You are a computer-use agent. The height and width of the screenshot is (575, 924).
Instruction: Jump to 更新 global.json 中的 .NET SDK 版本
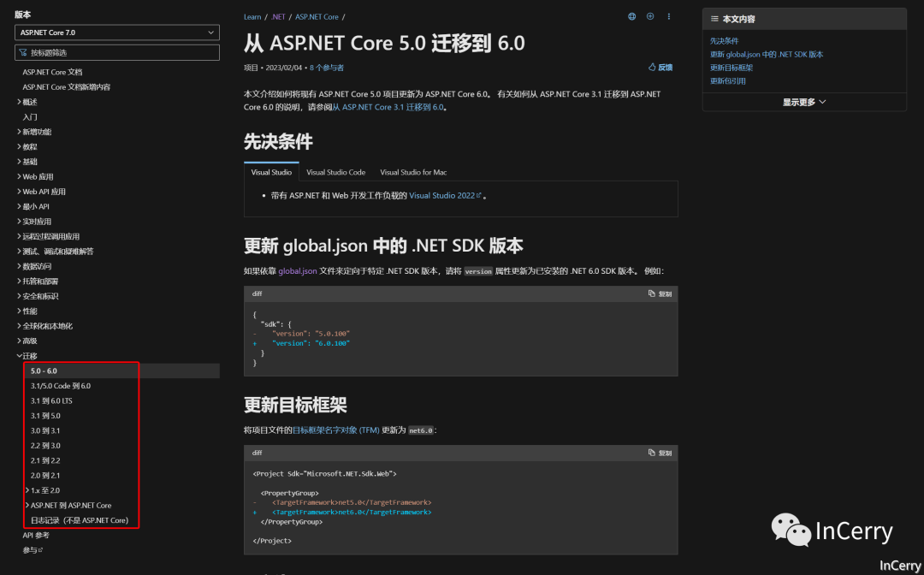(767, 54)
